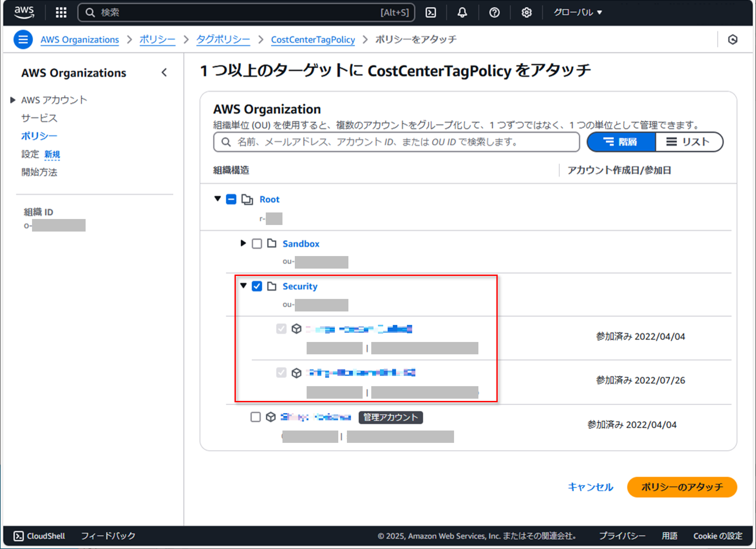Click the AWS logo home icon
Viewport: 756px width, 549px height.
pyautogui.click(x=24, y=12)
